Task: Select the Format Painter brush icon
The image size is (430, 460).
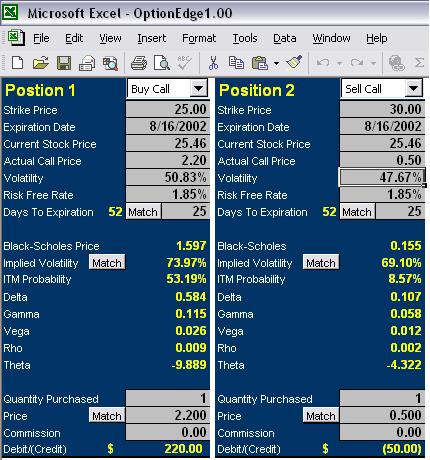Action: (294, 62)
